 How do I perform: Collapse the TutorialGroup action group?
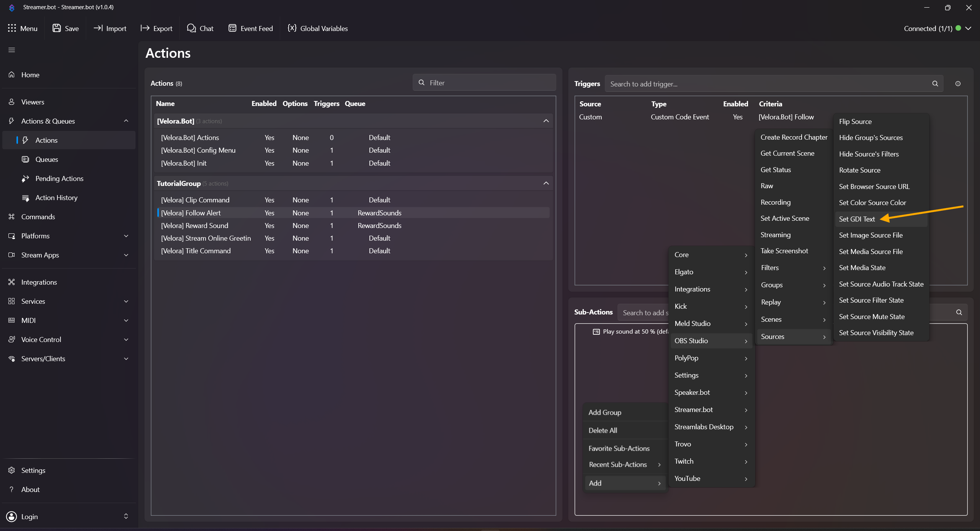546,184
